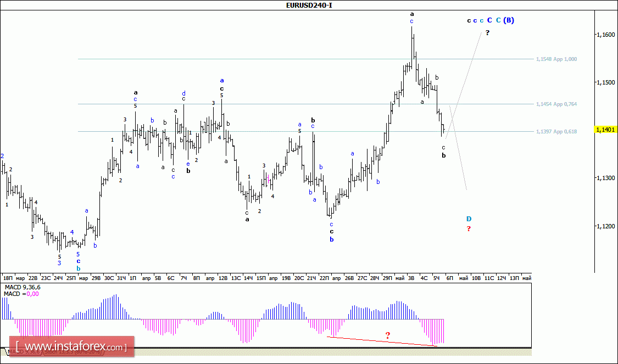
Task: Select the light blue D wave label
Action: (x=469, y=219)
